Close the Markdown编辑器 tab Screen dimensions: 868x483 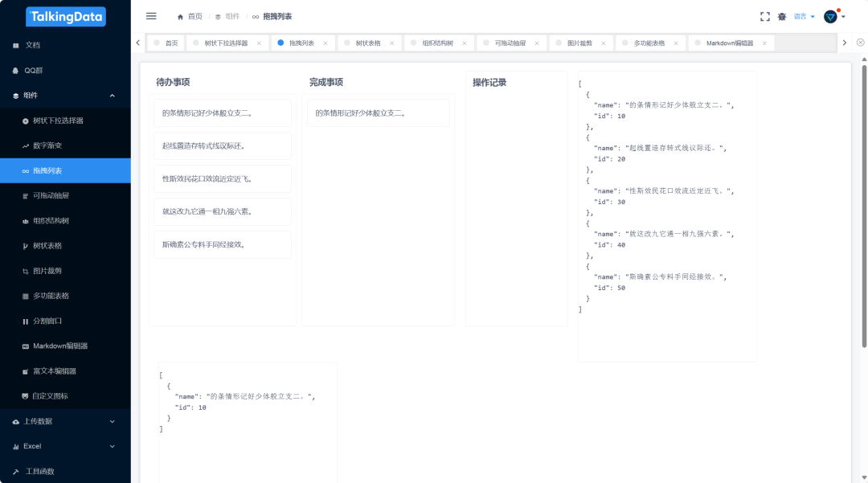(x=764, y=43)
